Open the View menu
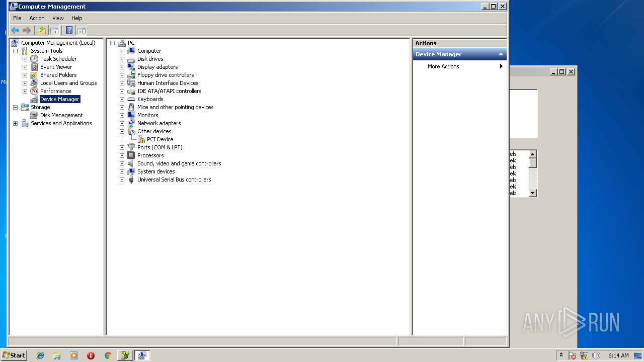The height and width of the screenshot is (362, 644). (x=58, y=18)
